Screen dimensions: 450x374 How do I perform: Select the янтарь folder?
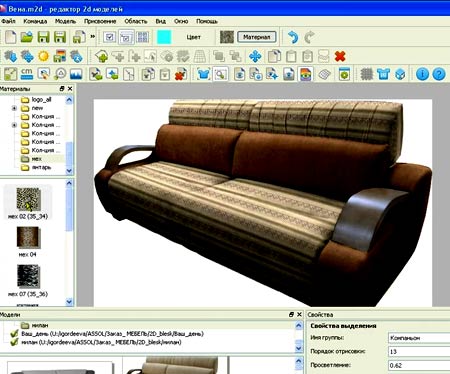coord(36,167)
